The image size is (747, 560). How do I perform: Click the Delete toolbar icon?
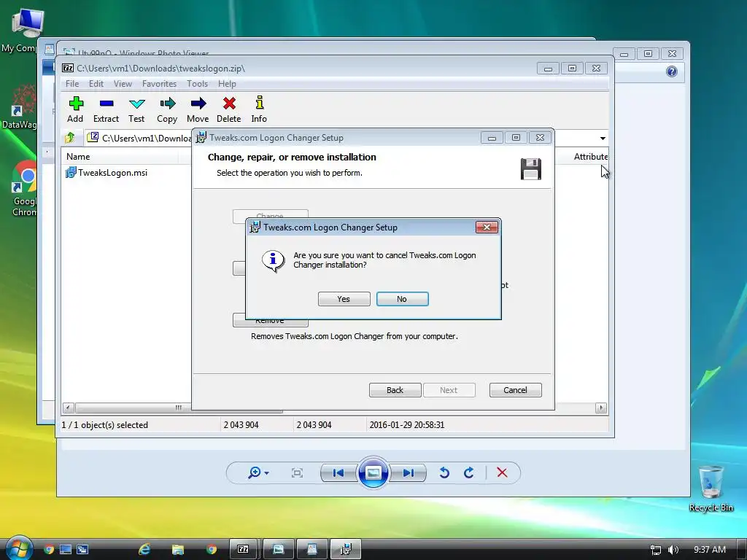(x=228, y=109)
